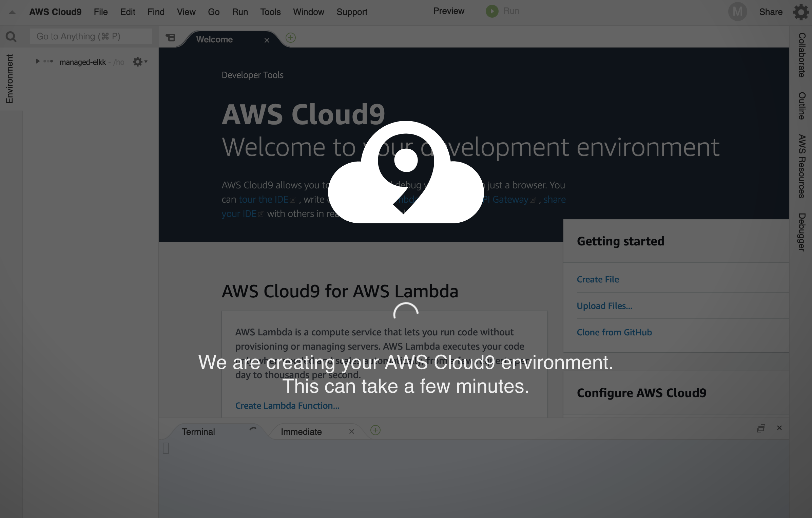Image resolution: width=812 pixels, height=518 pixels.
Task: Click the search magnifier icon in sidebar
Action: click(11, 37)
